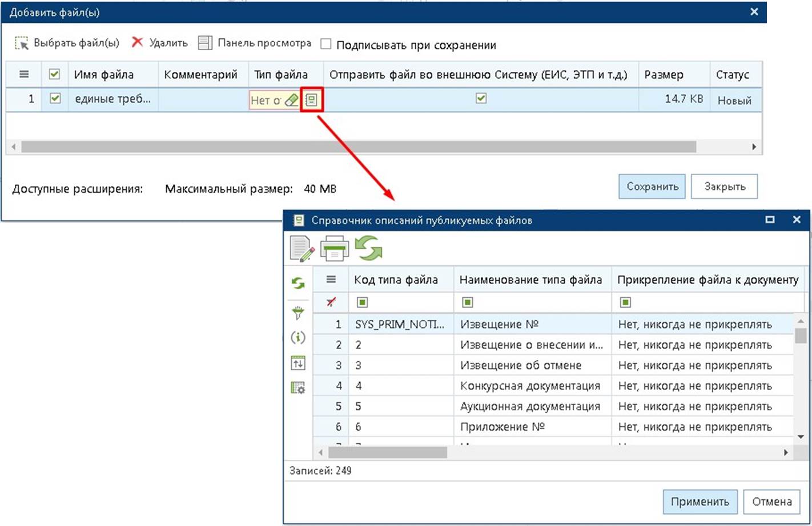Open the grid menu icon in the Добавить файл(ы) table
812x526 pixels.
click(x=24, y=74)
